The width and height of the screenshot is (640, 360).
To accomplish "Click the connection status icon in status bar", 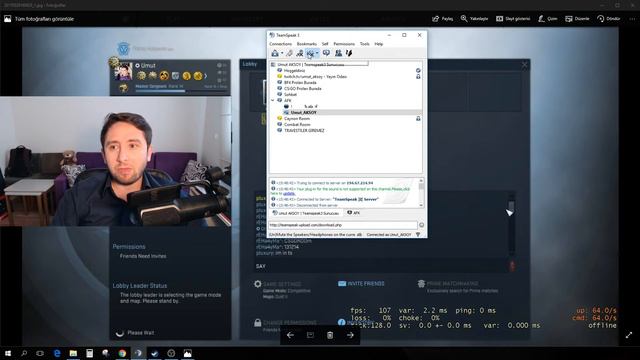I will pos(418,235).
